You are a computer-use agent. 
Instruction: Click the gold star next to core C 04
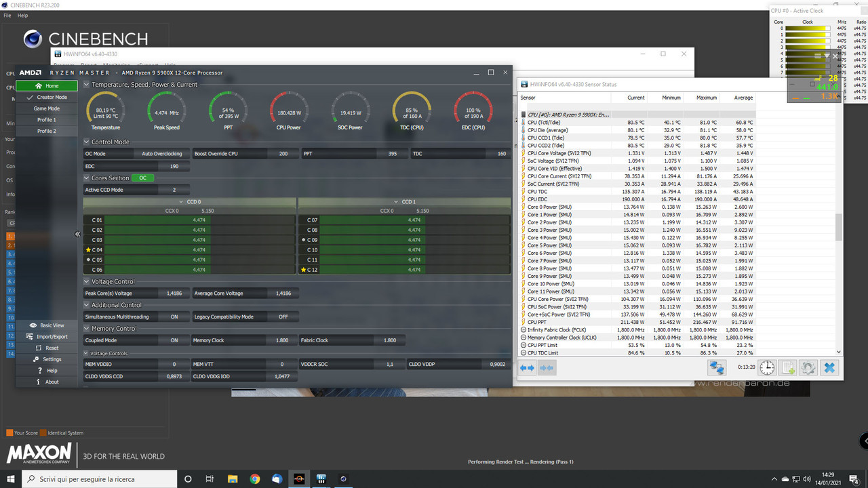[88, 250]
